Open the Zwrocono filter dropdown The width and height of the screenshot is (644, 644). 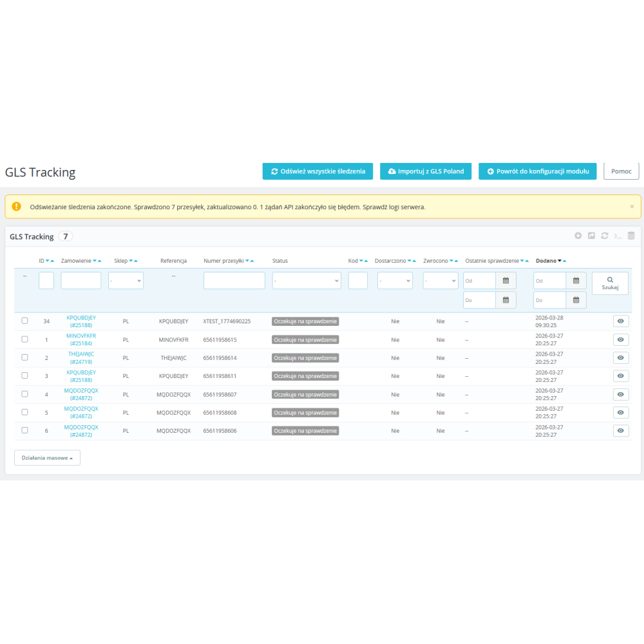440,281
